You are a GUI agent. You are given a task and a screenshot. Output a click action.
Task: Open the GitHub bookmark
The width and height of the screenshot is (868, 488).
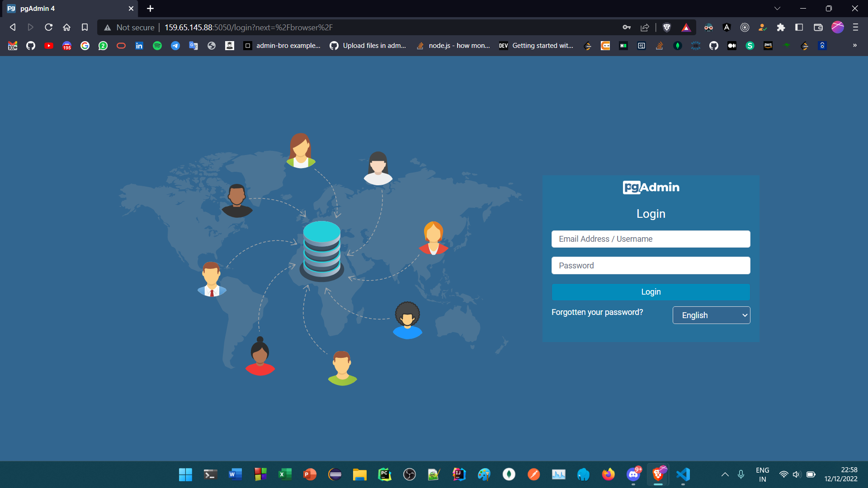(30, 45)
